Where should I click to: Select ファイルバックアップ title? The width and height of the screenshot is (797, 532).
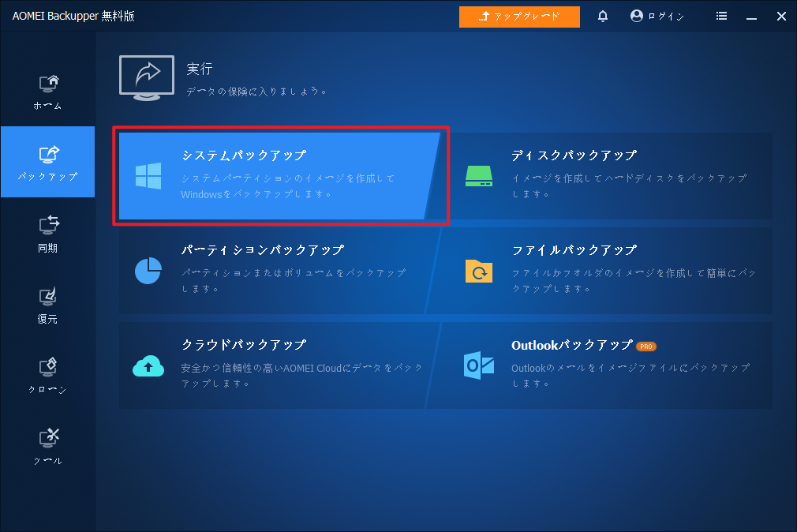click(x=574, y=250)
